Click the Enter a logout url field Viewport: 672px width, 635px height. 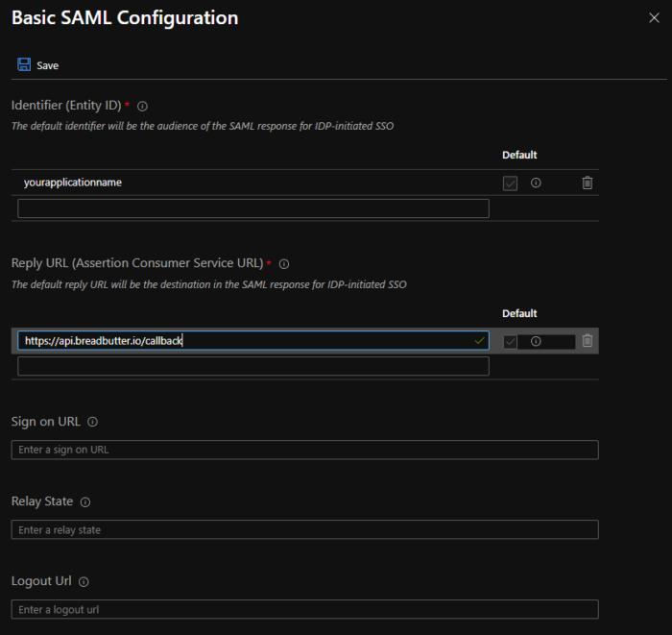pos(304,609)
